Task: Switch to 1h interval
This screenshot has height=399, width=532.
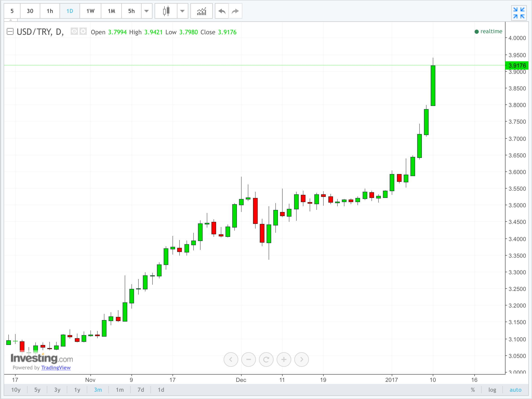Action: 50,11
